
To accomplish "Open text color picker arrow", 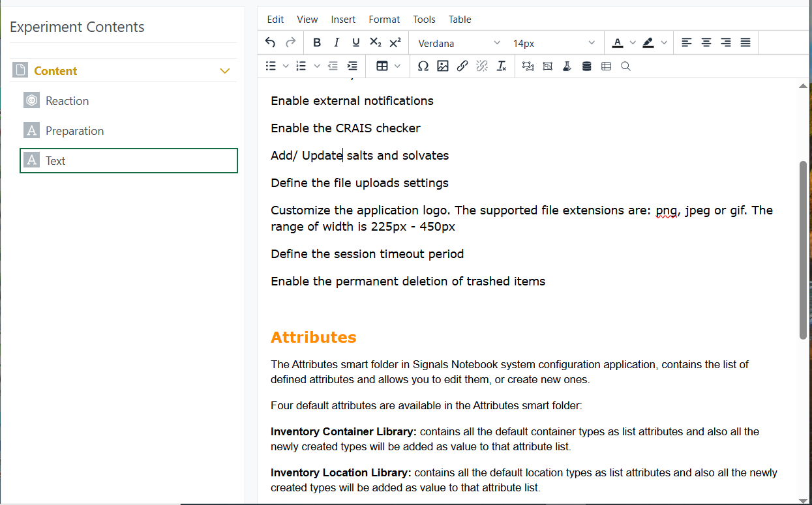I will pyautogui.click(x=632, y=43).
